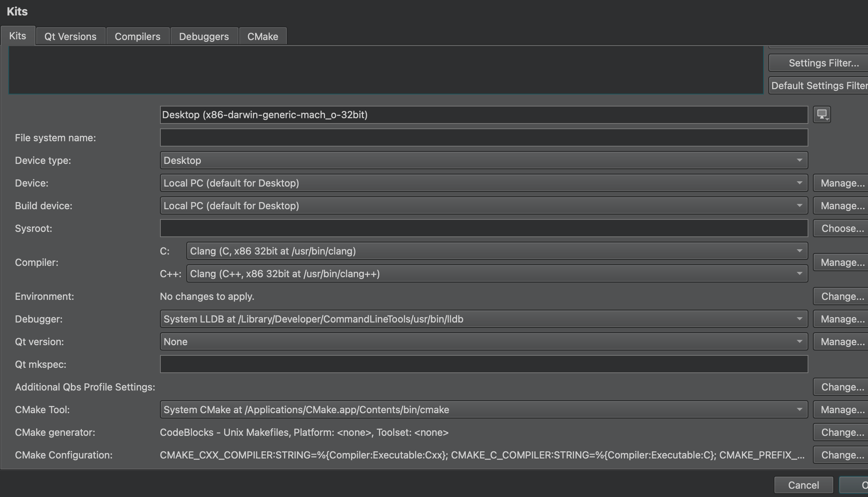This screenshot has width=868, height=497.
Task: Click the kits list area
Action: coord(386,70)
